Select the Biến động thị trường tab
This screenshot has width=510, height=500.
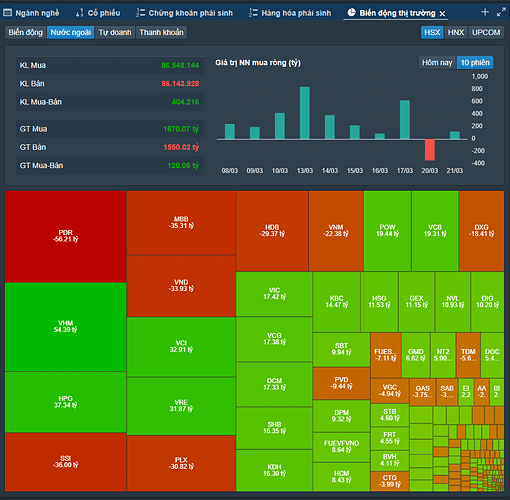click(397, 13)
